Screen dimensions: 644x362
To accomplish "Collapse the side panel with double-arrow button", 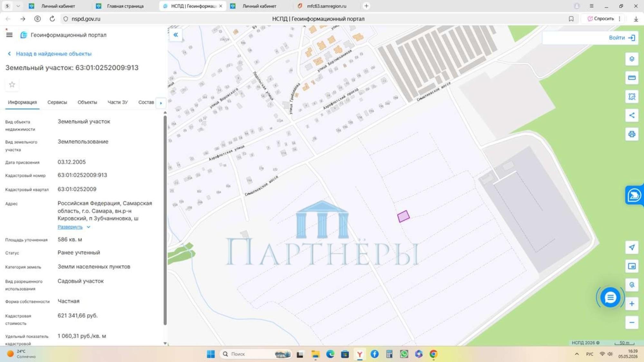I will click(x=175, y=35).
